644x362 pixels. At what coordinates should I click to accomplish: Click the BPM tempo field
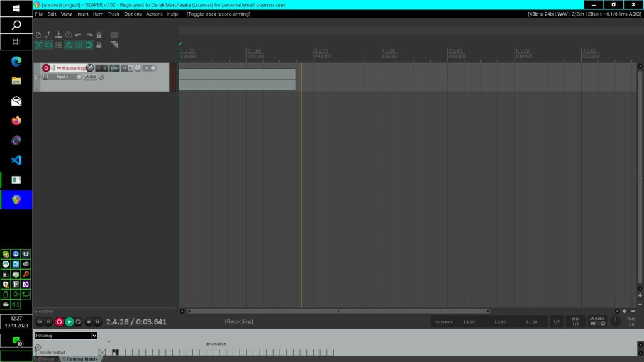coord(575,321)
